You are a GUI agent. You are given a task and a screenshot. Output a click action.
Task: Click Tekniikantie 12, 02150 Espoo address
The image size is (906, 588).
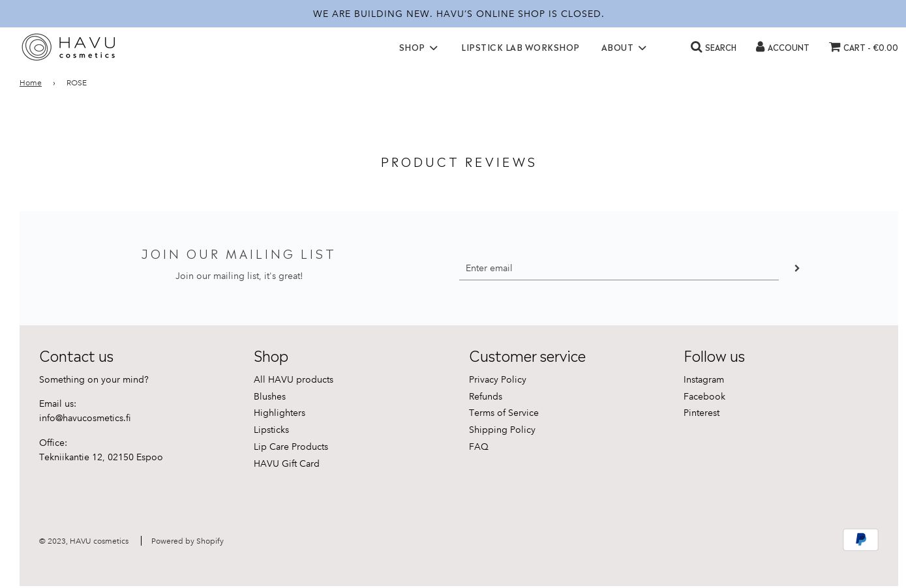click(x=100, y=457)
